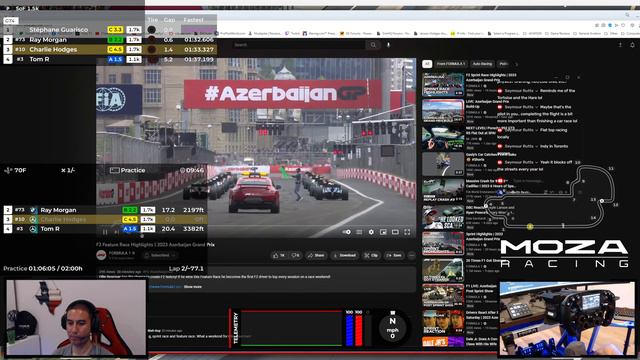Select the From FORMULA 1 chip
Image resolution: width=640 pixels, height=360 pixels.
point(451,64)
